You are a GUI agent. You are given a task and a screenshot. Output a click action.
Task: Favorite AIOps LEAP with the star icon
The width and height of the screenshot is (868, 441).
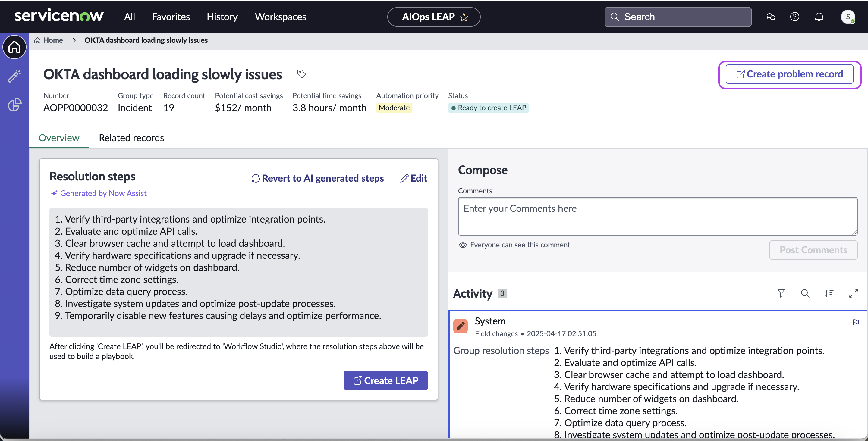pos(464,17)
